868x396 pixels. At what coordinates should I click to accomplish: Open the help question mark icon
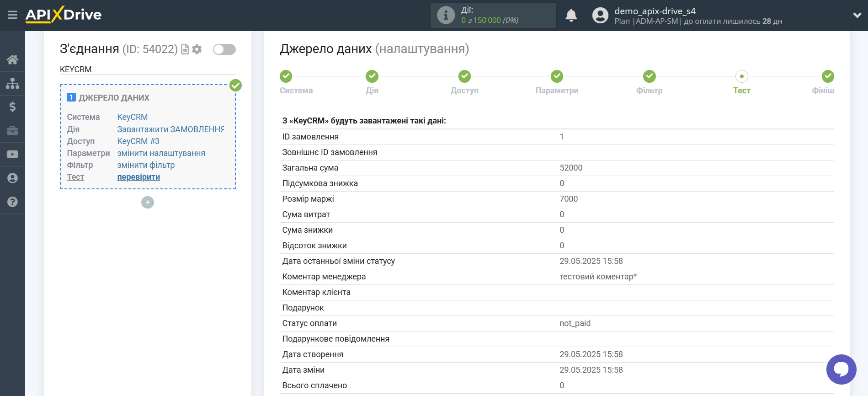pos(12,202)
